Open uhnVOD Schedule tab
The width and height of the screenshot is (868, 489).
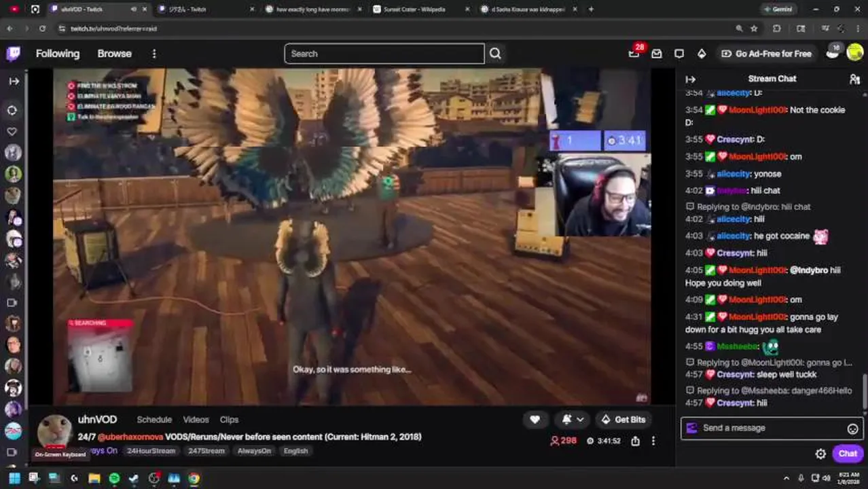(x=154, y=420)
